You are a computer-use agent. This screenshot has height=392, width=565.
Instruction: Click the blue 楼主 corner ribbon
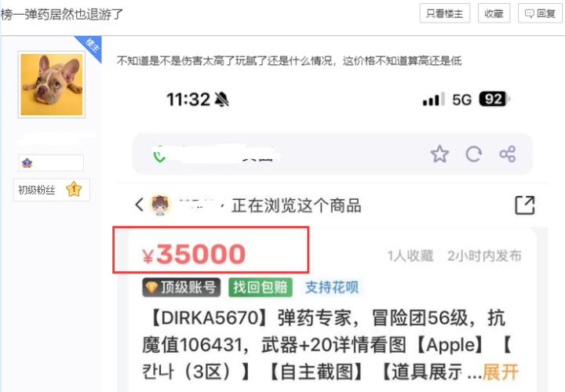90,47
